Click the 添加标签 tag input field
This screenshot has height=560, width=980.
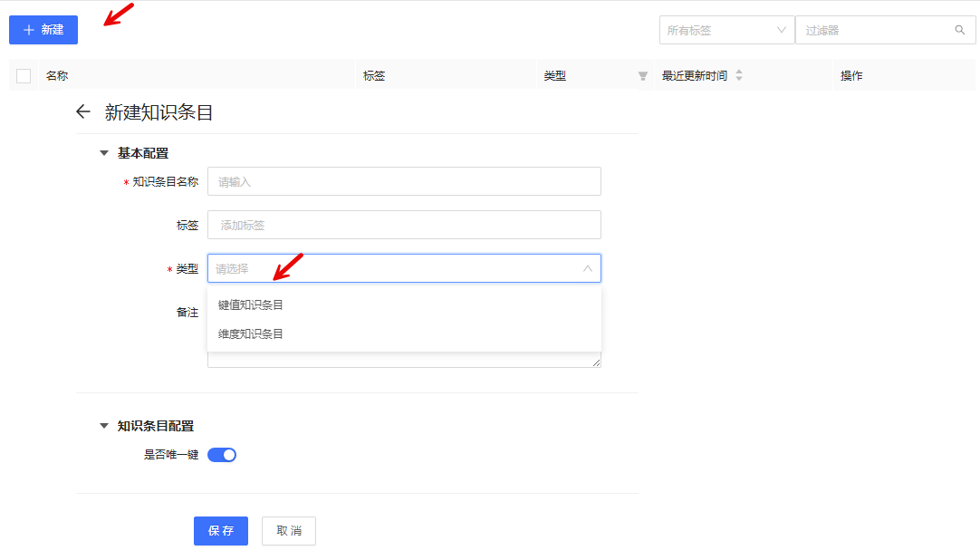point(404,225)
